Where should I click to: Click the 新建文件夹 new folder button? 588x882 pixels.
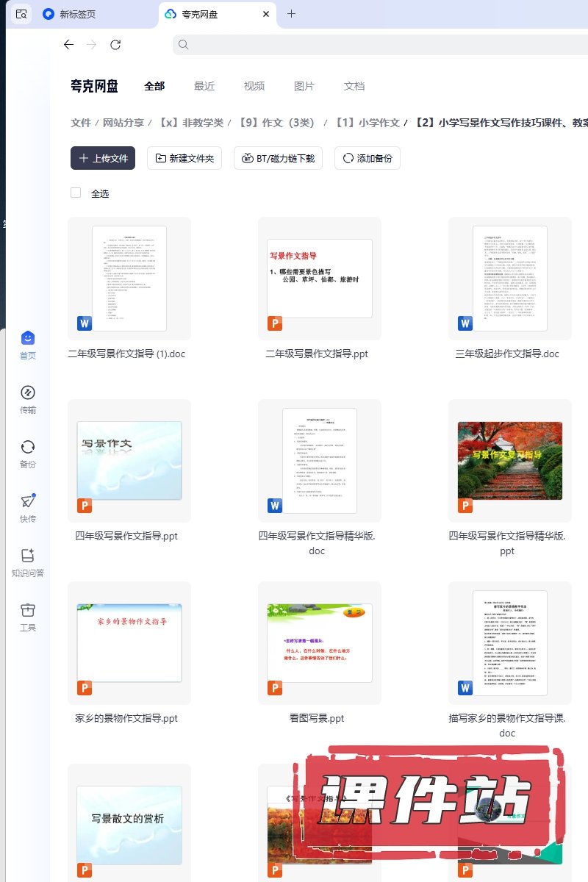tap(184, 158)
